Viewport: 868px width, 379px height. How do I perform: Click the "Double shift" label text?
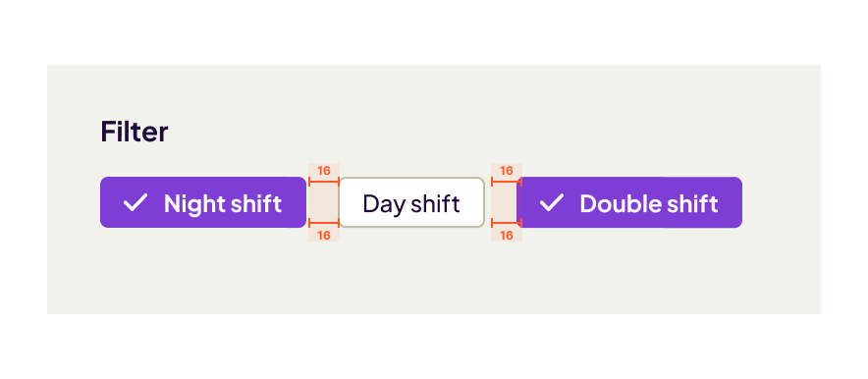pyautogui.click(x=649, y=203)
